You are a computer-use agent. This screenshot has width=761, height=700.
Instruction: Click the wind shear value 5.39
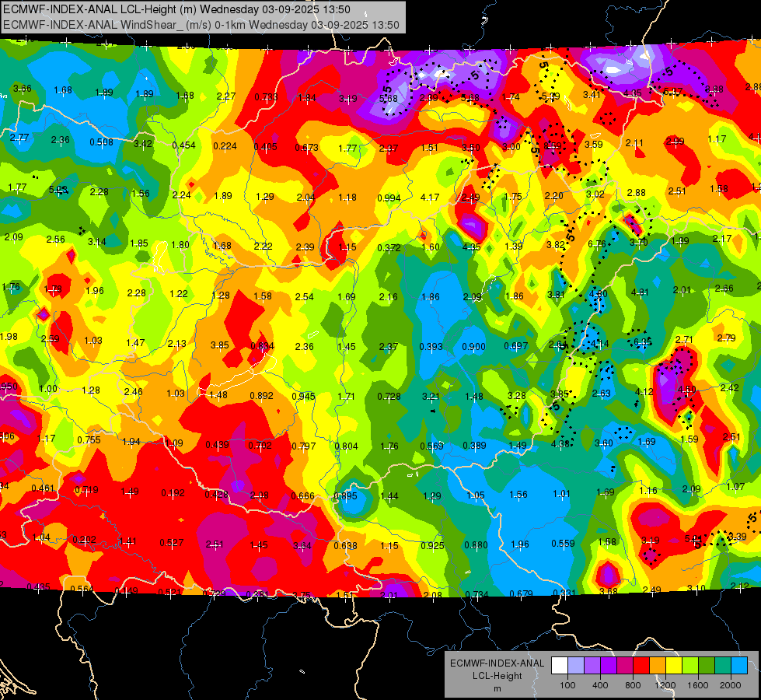click(551, 96)
